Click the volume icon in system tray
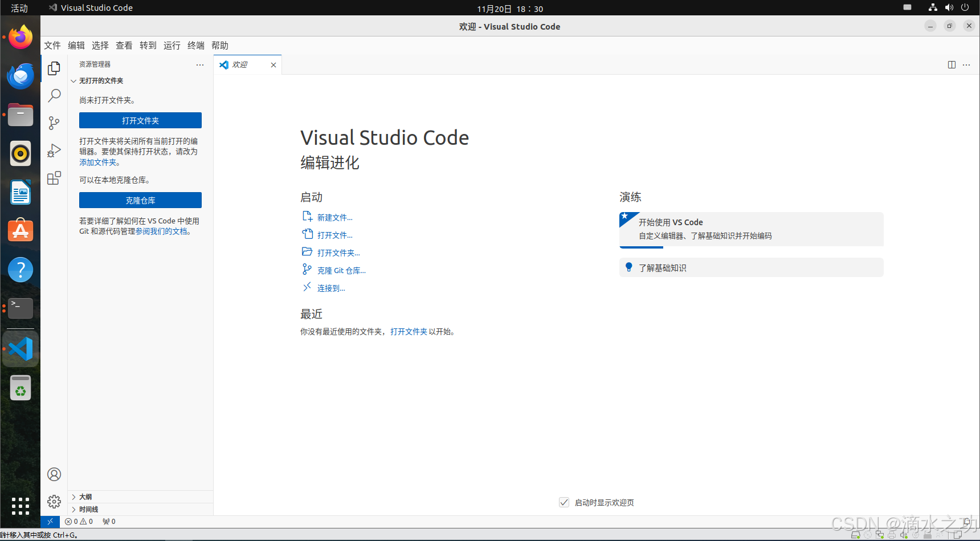Viewport: 980px width, 541px height. pos(949,7)
